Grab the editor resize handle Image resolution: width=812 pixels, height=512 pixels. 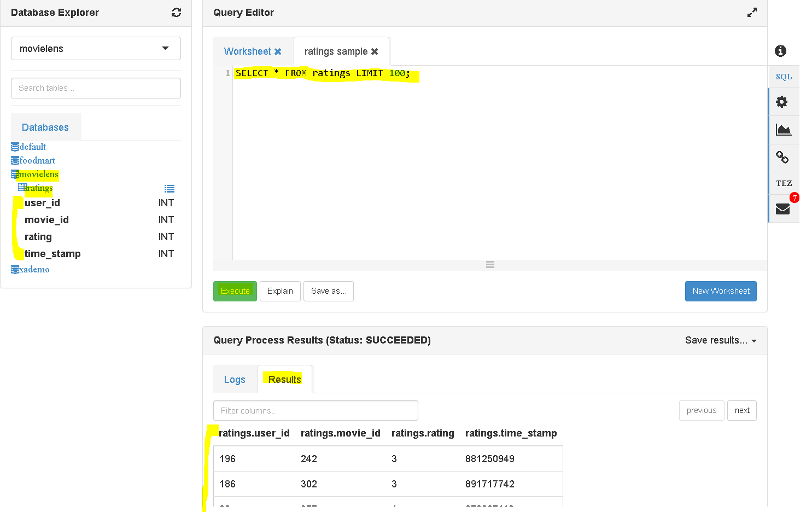click(490, 265)
